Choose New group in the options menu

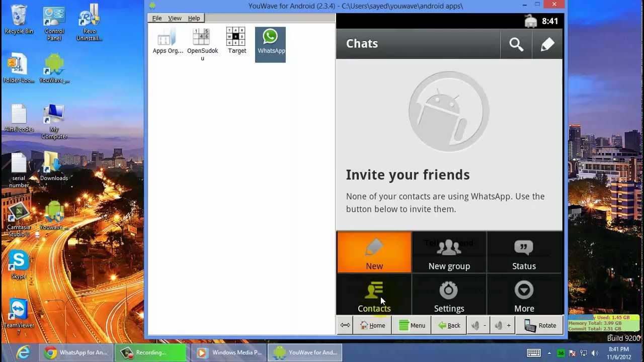tap(449, 252)
